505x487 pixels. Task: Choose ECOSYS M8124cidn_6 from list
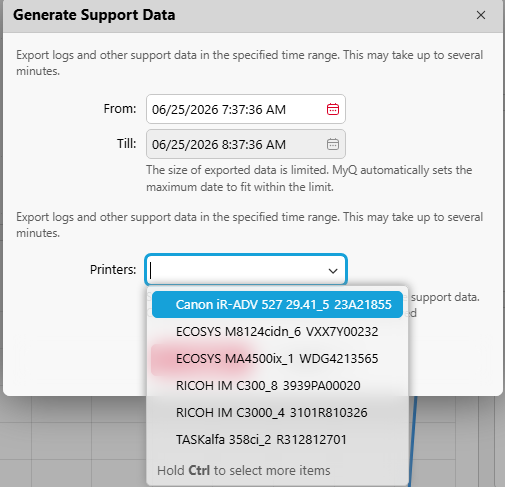point(277,332)
